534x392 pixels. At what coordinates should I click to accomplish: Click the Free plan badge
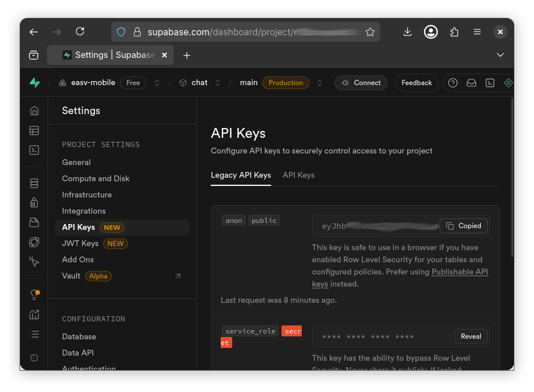(133, 83)
